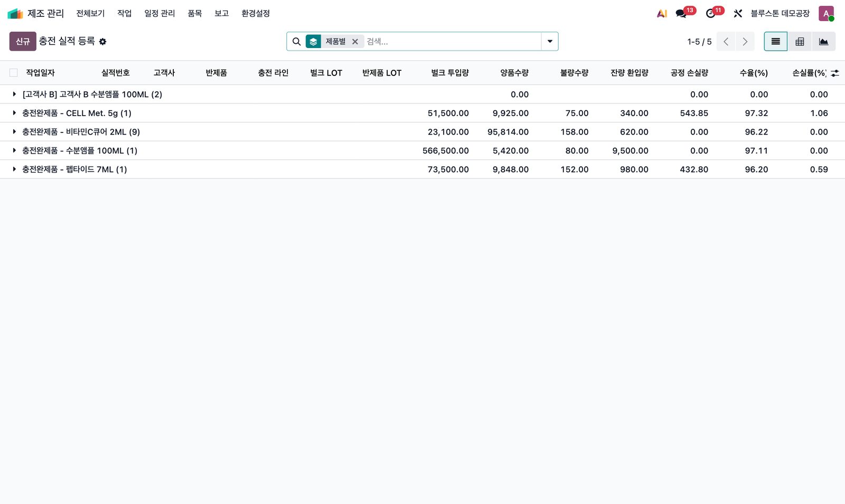Open the search options dropdown arrow
Image resolution: width=845 pixels, height=504 pixels.
[550, 42]
